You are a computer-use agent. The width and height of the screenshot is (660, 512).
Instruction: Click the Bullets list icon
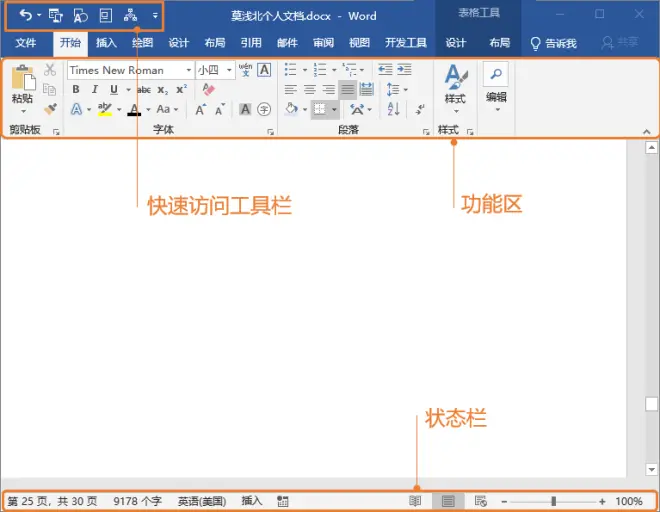point(290,69)
